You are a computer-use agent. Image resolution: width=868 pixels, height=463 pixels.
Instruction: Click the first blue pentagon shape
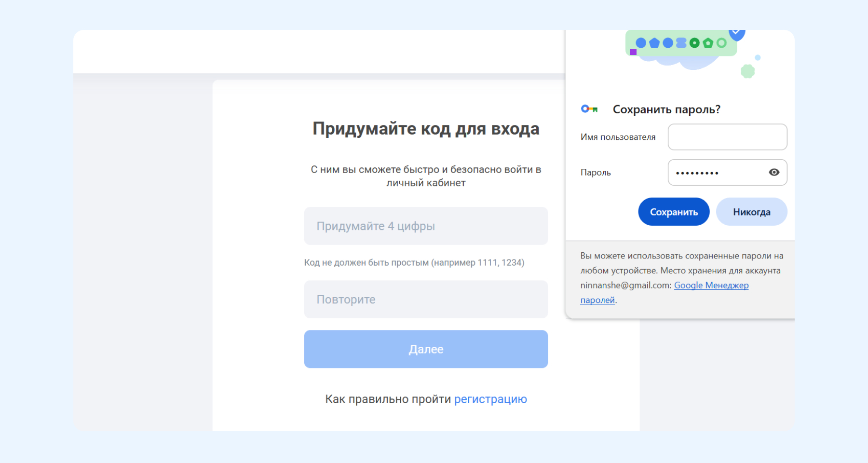click(x=654, y=43)
